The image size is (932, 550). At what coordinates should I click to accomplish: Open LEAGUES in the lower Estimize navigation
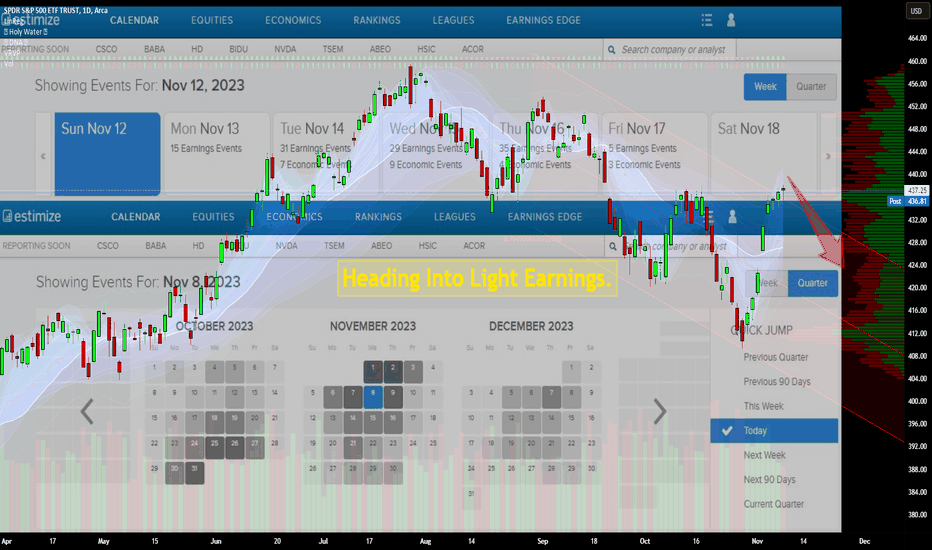coord(455,217)
